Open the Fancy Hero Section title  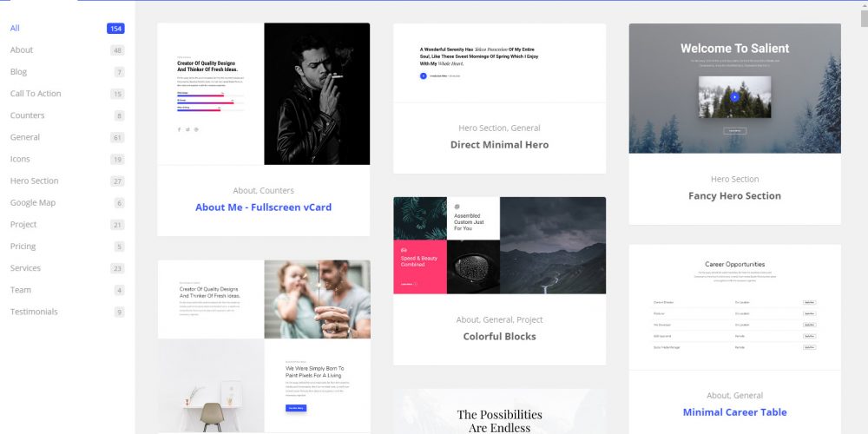point(734,196)
